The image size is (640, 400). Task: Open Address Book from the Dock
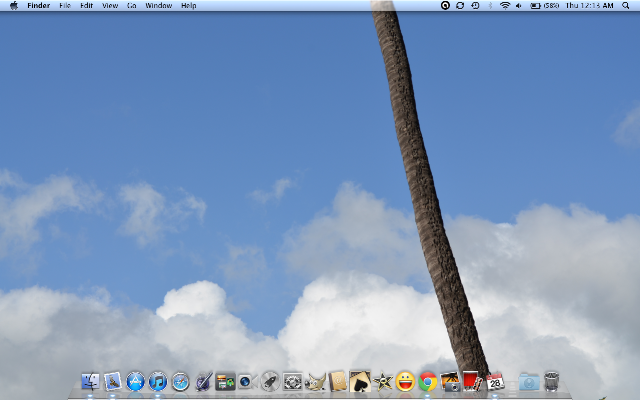point(338,382)
